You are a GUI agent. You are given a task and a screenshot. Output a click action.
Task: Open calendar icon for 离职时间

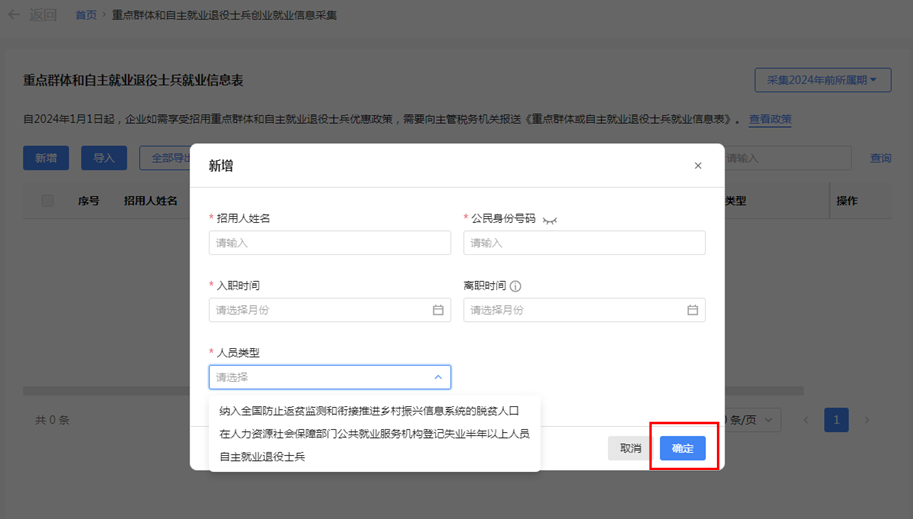[x=692, y=310]
